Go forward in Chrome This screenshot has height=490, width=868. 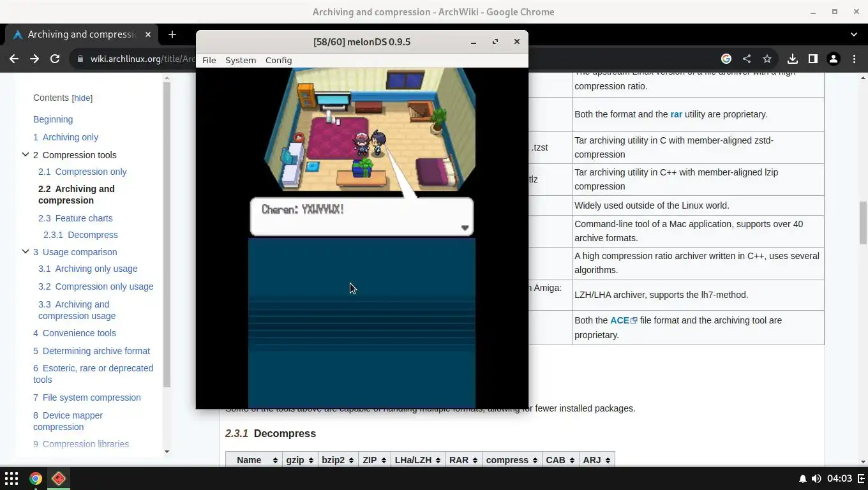point(34,59)
